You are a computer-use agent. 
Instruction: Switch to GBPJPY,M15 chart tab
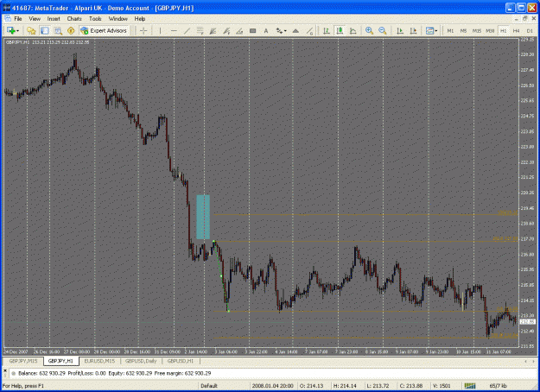pyautogui.click(x=23, y=361)
